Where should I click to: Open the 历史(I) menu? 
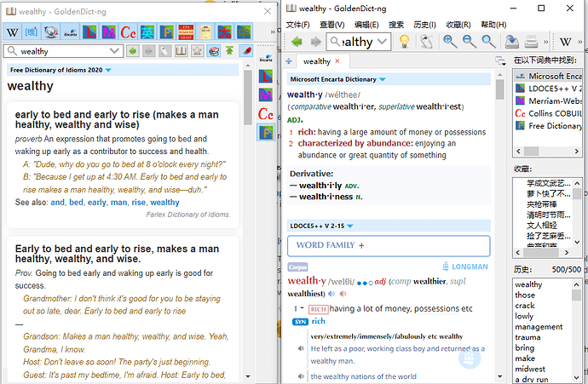(x=424, y=25)
